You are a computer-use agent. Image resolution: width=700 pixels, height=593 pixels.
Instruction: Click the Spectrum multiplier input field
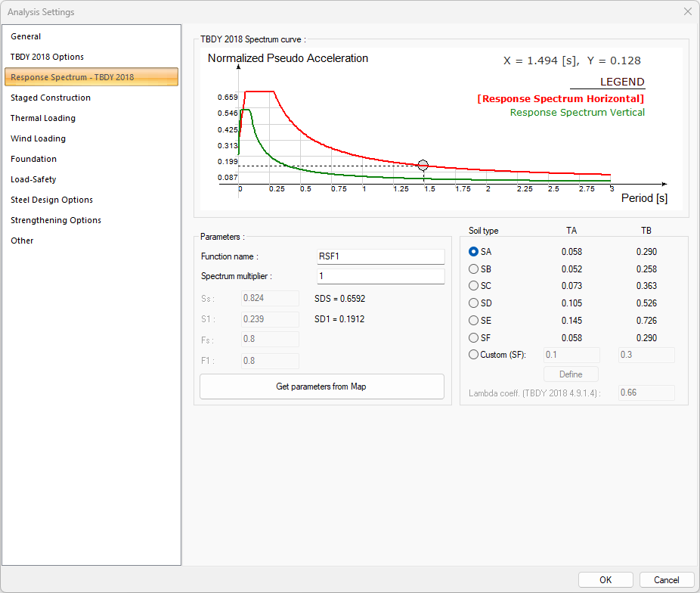click(379, 277)
